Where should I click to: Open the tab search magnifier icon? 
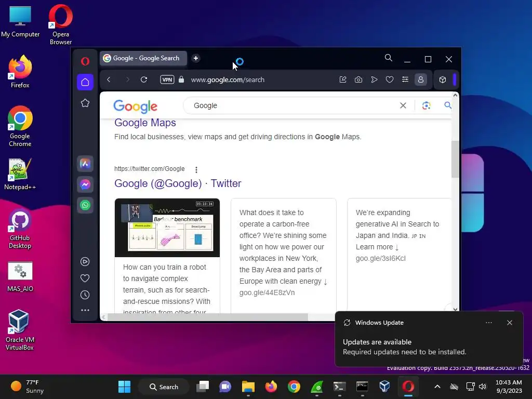389,58
